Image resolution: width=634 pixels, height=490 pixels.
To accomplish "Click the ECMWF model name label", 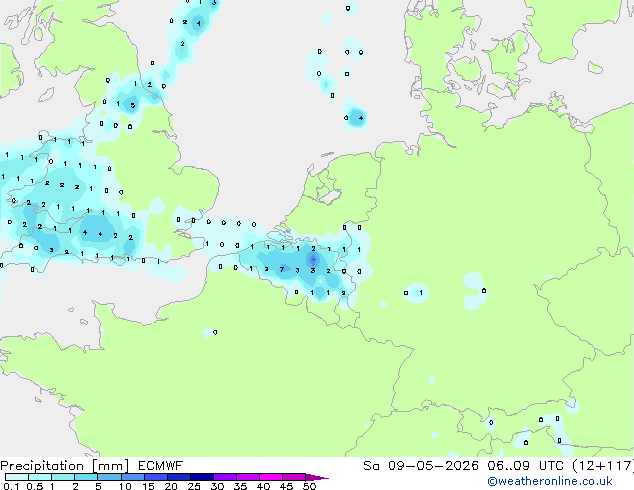I will click(x=161, y=466).
